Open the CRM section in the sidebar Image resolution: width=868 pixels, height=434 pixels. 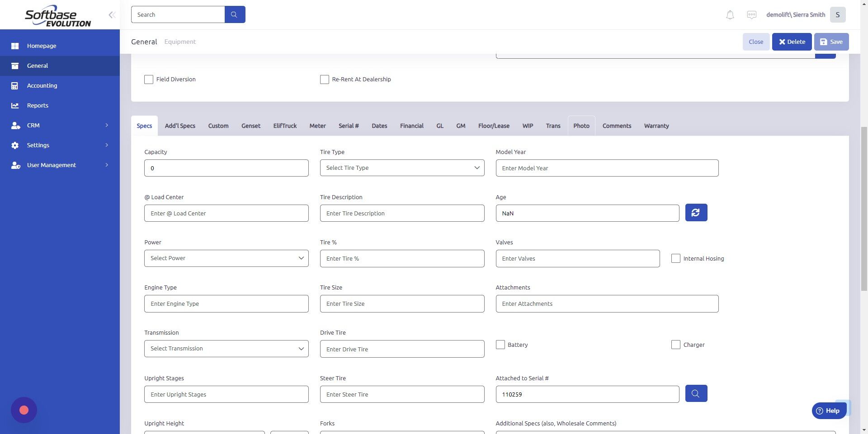coord(33,125)
